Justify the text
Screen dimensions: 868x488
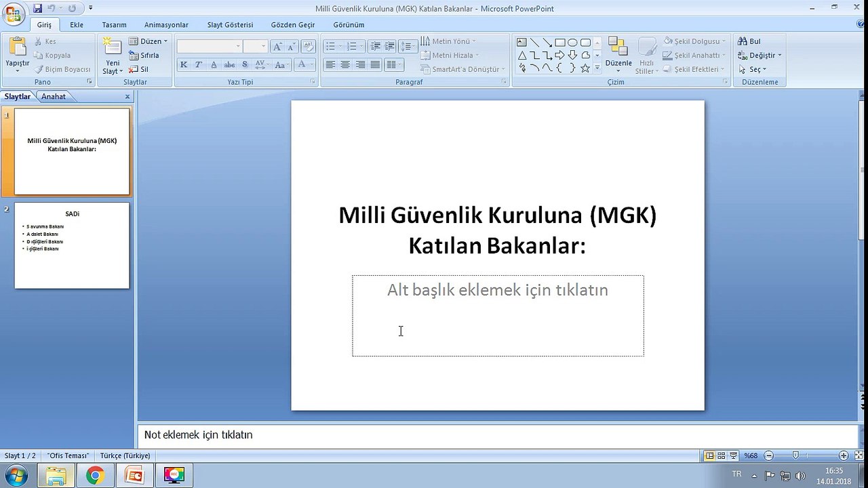[375, 64]
